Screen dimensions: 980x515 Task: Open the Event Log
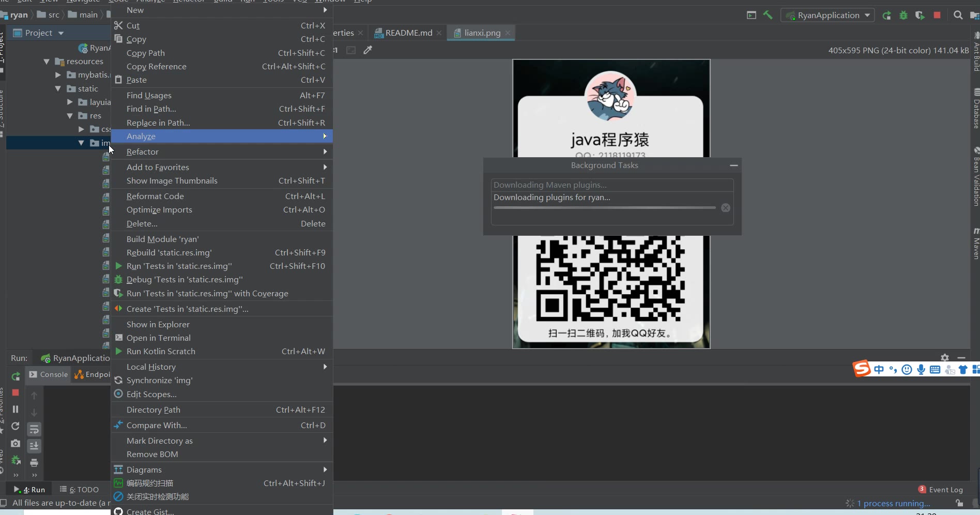[941, 490]
